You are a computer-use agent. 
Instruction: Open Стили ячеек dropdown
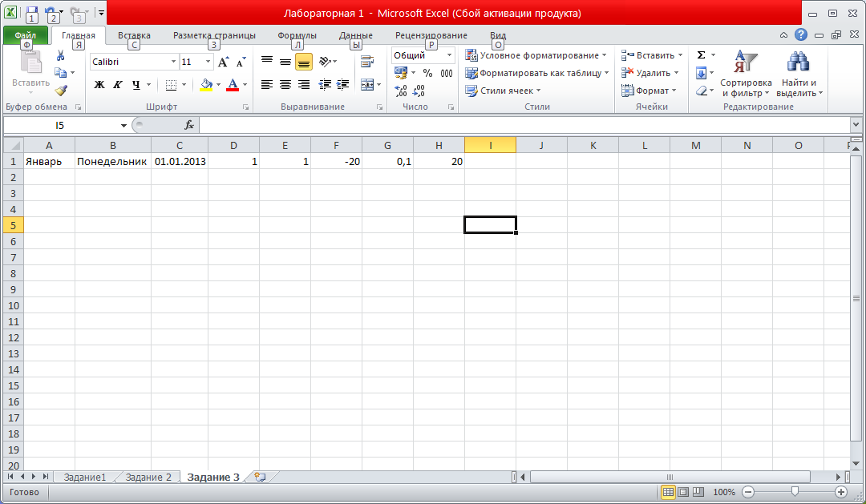503,91
